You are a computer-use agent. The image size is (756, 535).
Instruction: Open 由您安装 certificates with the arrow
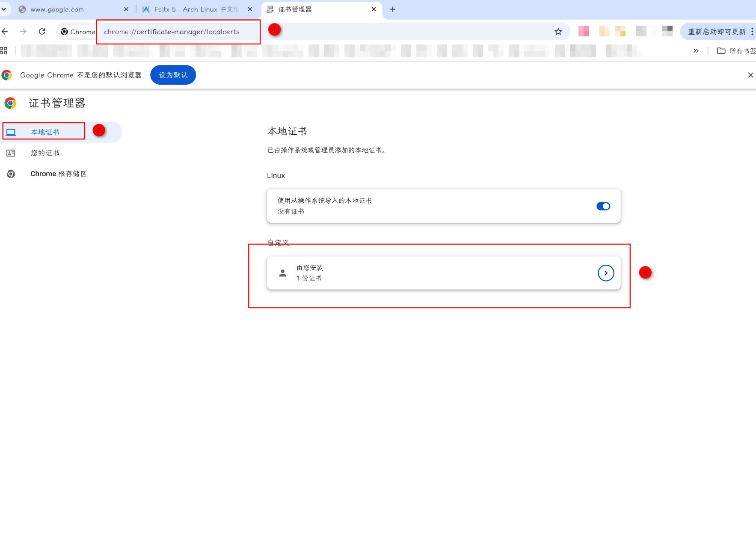[x=606, y=273]
